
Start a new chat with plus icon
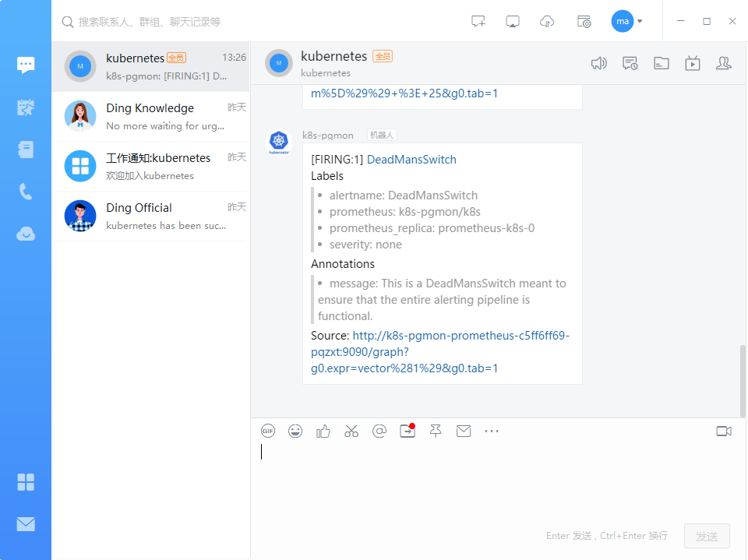478,22
